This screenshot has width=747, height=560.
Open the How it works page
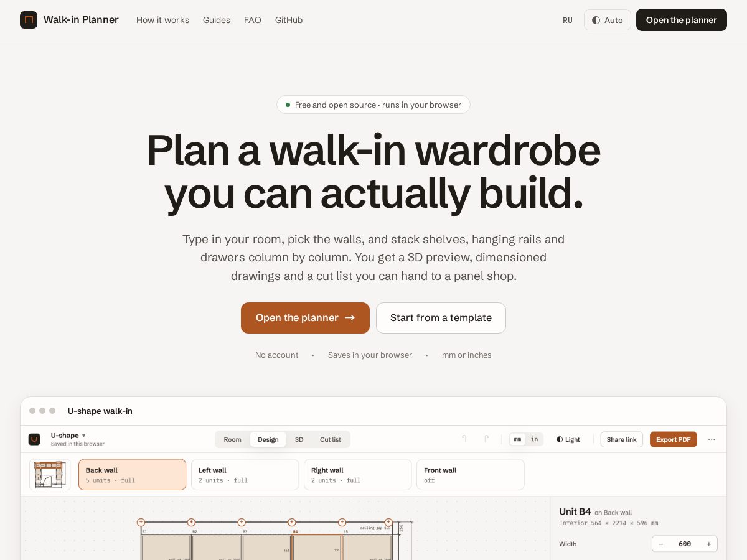[x=162, y=20]
